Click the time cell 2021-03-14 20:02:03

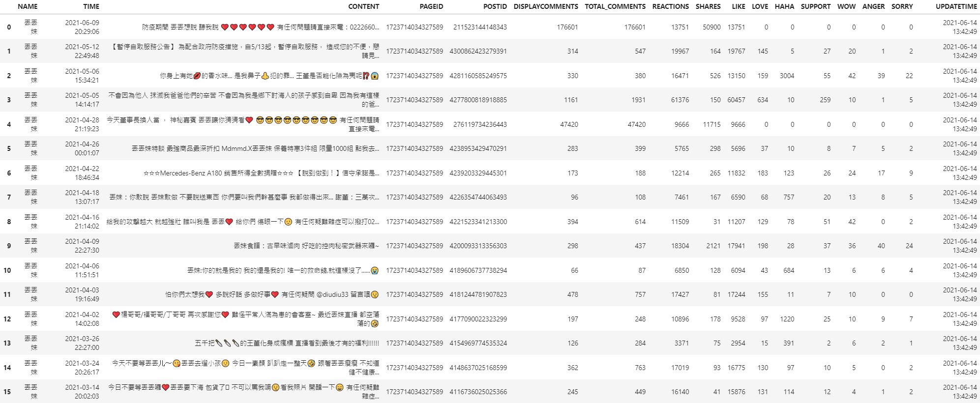coord(82,392)
